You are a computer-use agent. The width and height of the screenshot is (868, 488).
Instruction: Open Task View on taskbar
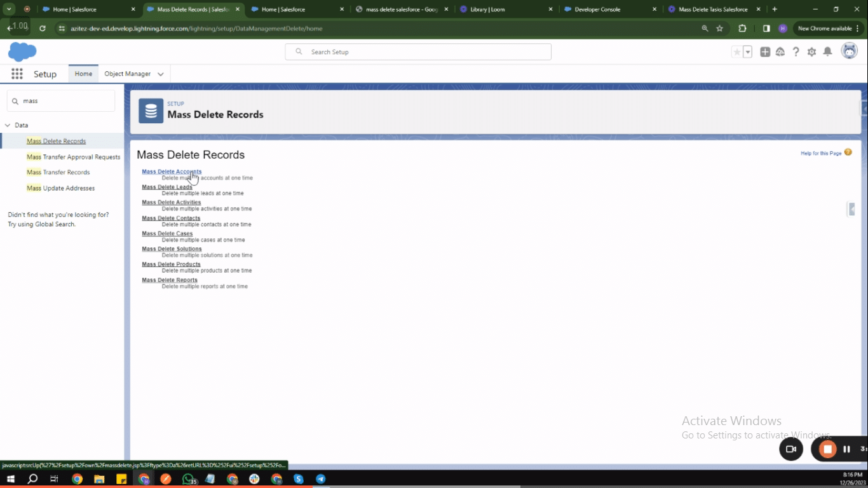coord(54,479)
